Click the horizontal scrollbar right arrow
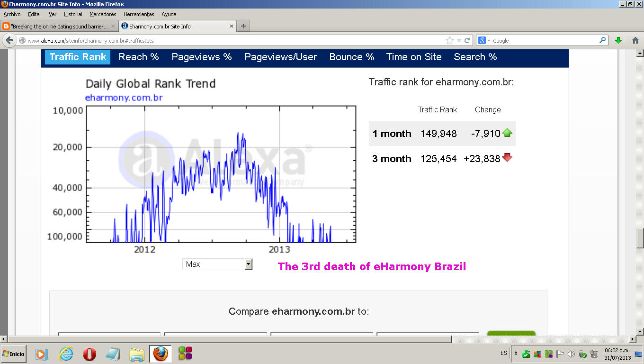Viewport: 644px width, 364px height. coord(632,339)
